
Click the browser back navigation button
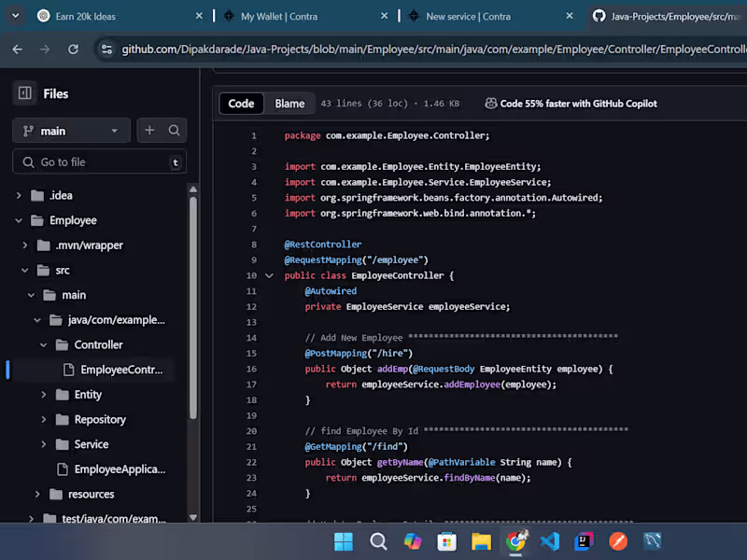click(19, 49)
